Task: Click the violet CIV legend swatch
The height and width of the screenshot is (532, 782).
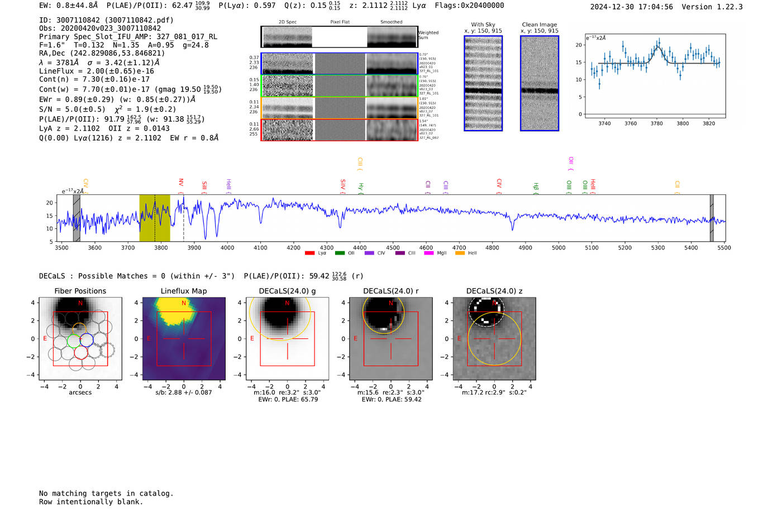Action: [369, 253]
